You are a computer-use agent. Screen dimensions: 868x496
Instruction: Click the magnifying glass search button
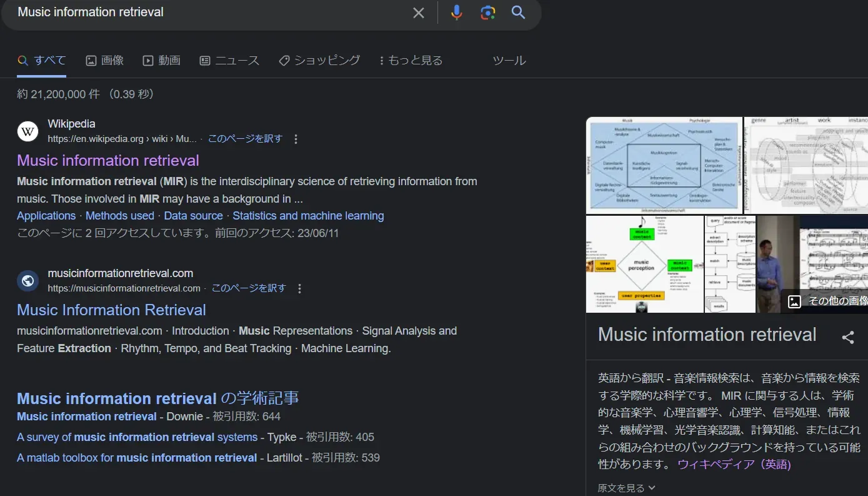click(x=518, y=13)
